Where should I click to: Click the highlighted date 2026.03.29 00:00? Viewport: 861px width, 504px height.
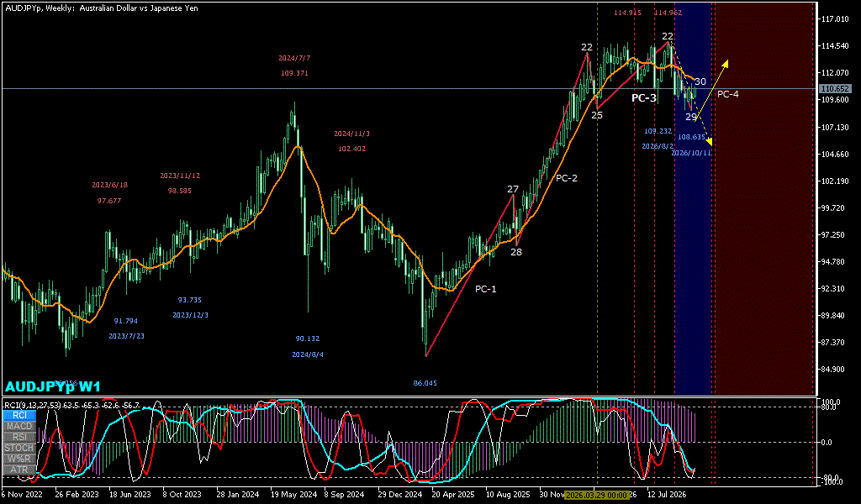pos(597,495)
